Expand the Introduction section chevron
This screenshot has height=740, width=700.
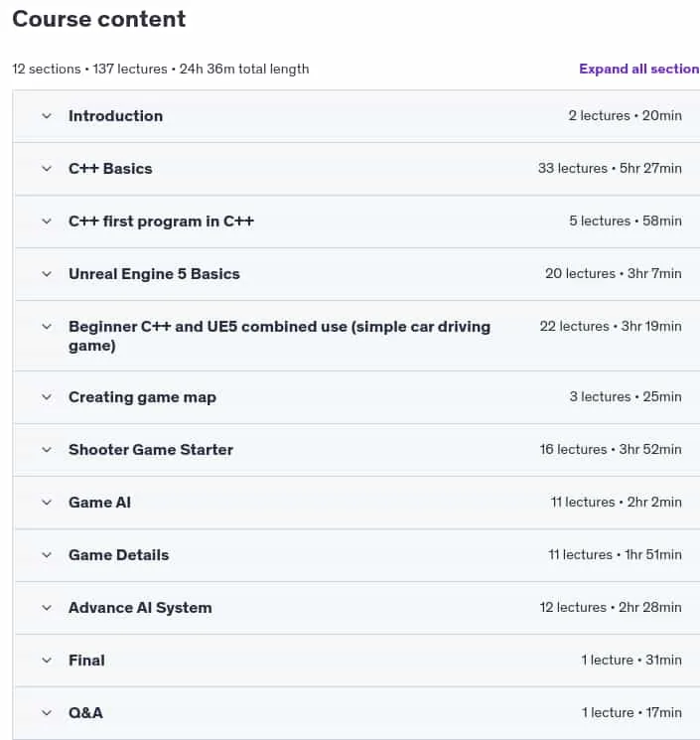coord(47,116)
